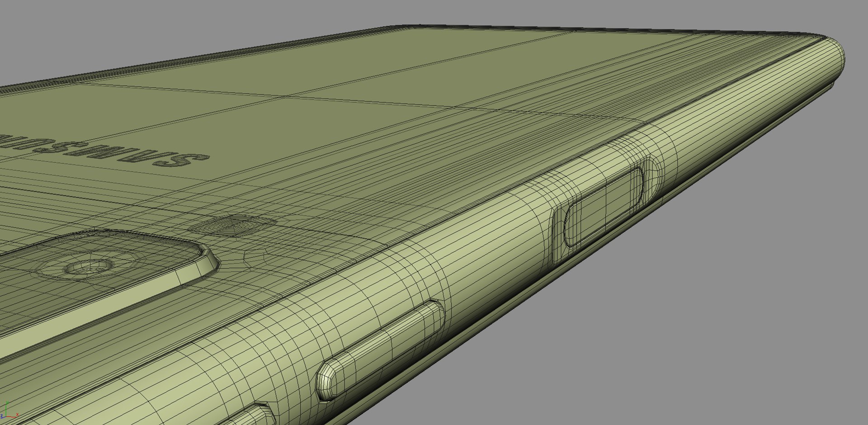Screen dimensions: 868x425
Task: Click the blue Z axis label
Action: pos(2,416)
